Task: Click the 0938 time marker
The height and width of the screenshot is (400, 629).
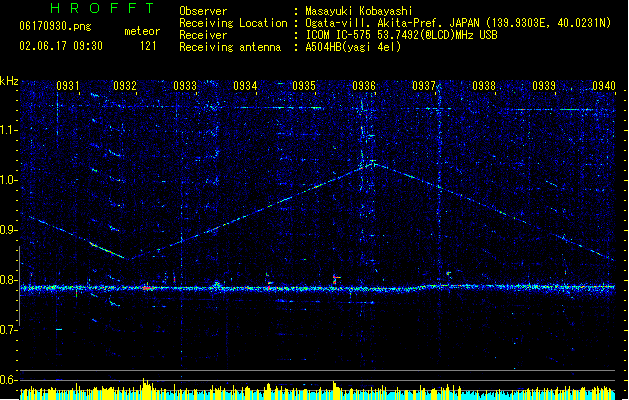Action: coord(484,86)
